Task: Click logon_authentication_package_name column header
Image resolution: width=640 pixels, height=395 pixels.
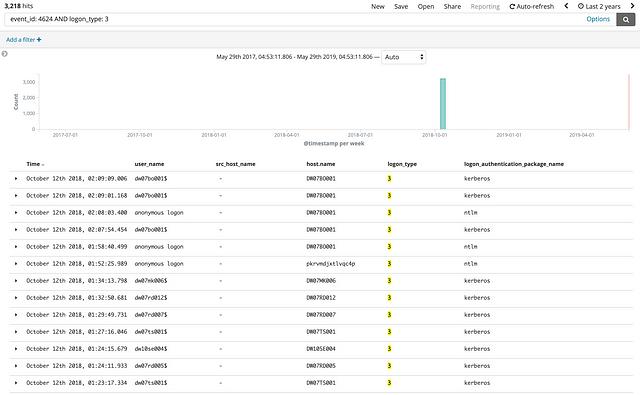Action: coord(514,164)
